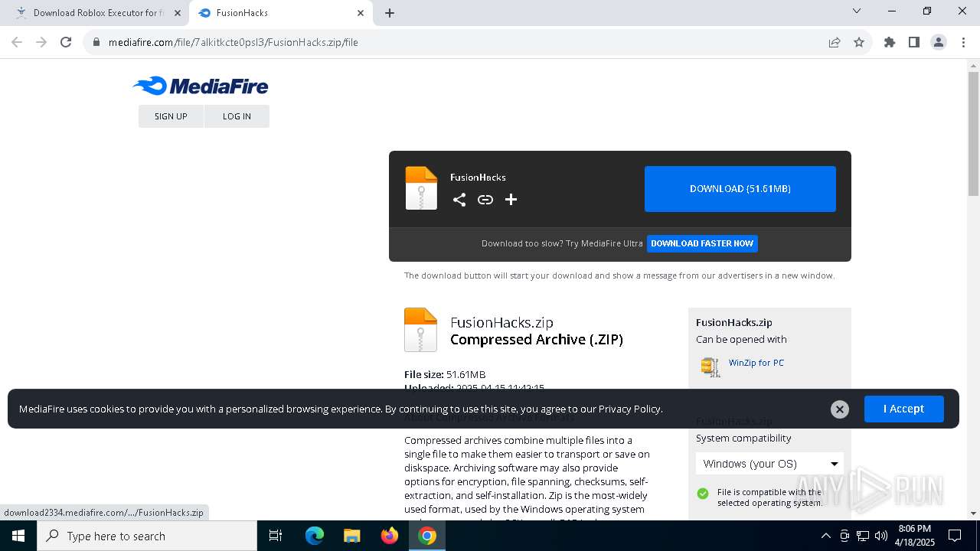Open Chrome three-dot menu
Screen dimensions: 980x551
(x=962, y=42)
